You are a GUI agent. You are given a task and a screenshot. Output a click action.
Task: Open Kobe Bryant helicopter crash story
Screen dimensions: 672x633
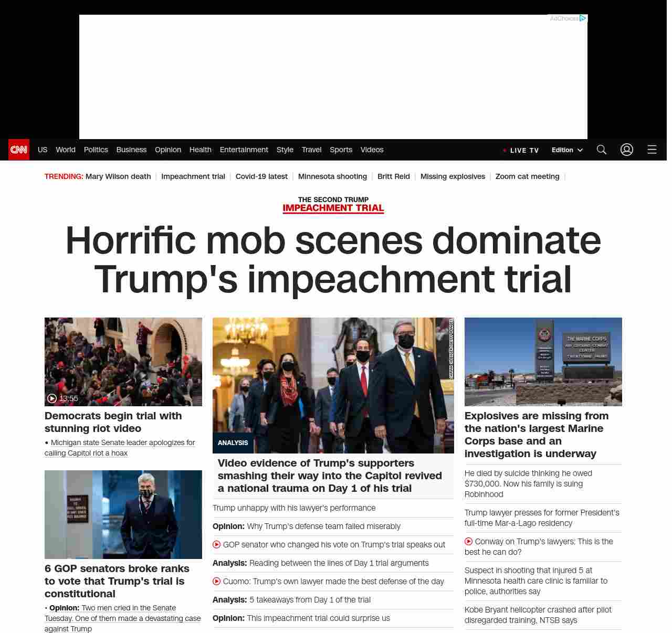pyautogui.click(x=538, y=615)
